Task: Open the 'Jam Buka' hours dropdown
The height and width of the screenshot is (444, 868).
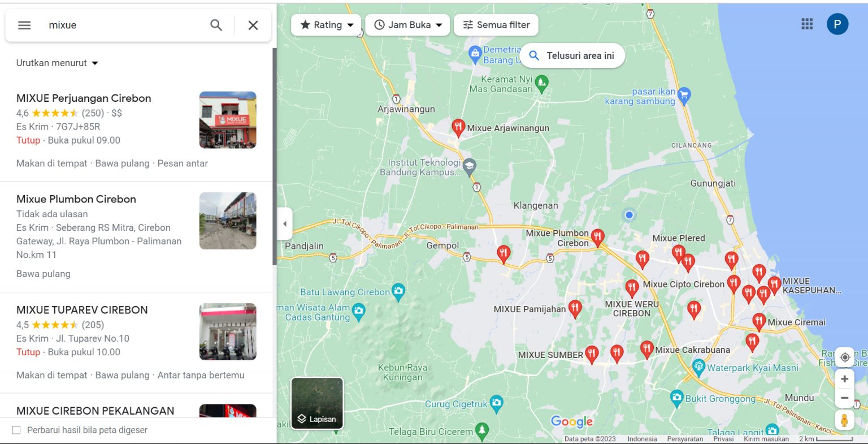Action: tap(407, 24)
